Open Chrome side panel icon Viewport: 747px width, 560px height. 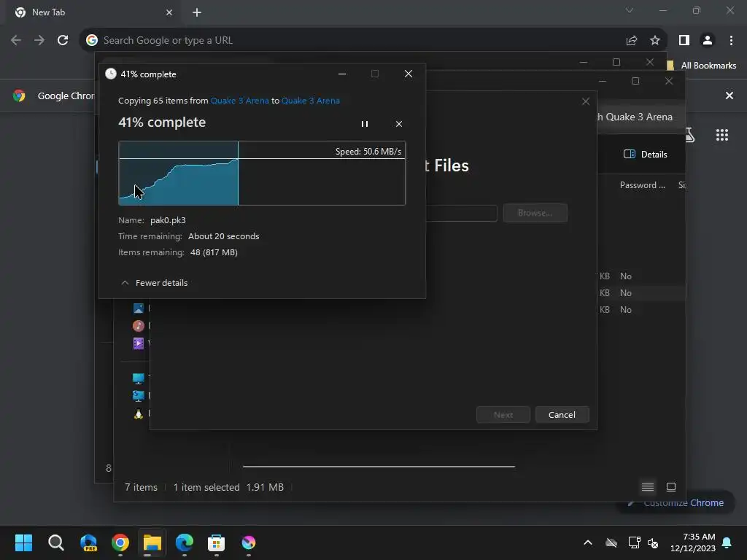684,41
